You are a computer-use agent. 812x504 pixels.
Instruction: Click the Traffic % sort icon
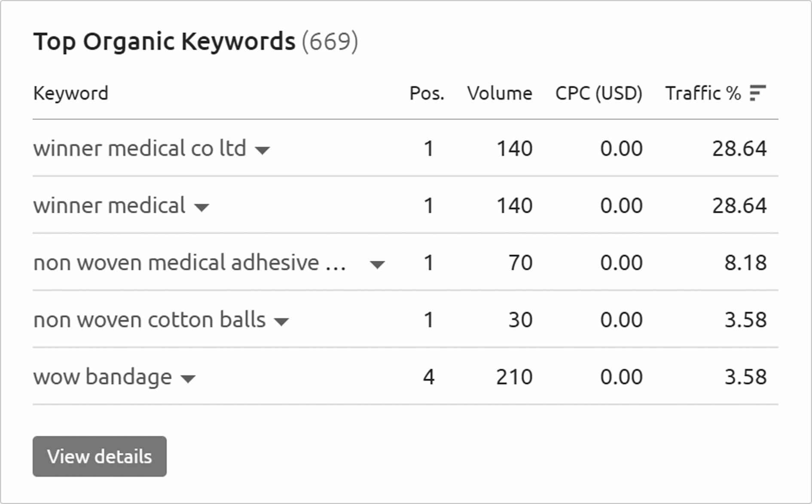point(757,93)
